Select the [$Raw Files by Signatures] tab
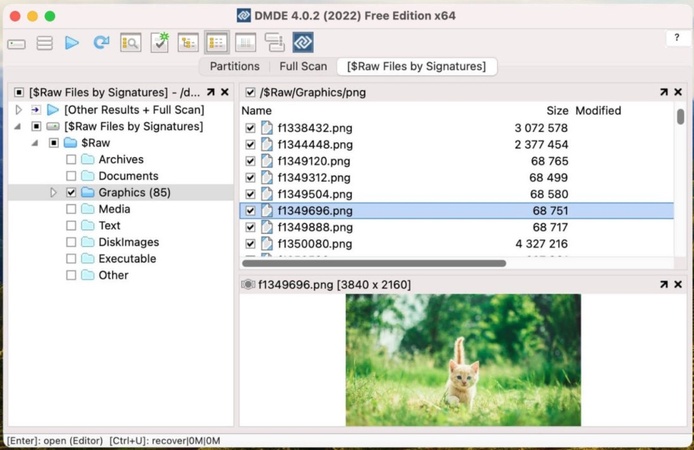 (x=416, y=66)
